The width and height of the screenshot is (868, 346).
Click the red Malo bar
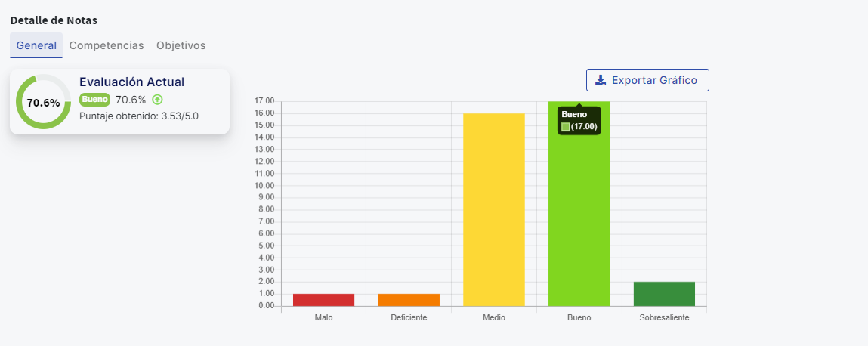pyautogui.click(x=323, y=300)
